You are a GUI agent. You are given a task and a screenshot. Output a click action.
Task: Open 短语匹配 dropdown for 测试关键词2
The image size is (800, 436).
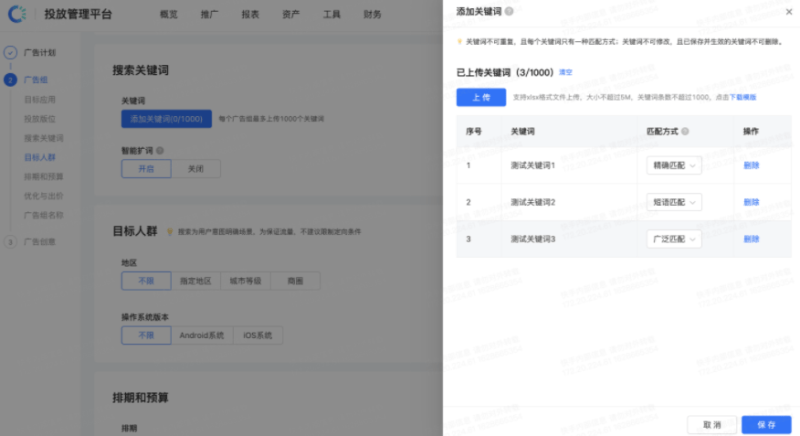pos(674,202)
